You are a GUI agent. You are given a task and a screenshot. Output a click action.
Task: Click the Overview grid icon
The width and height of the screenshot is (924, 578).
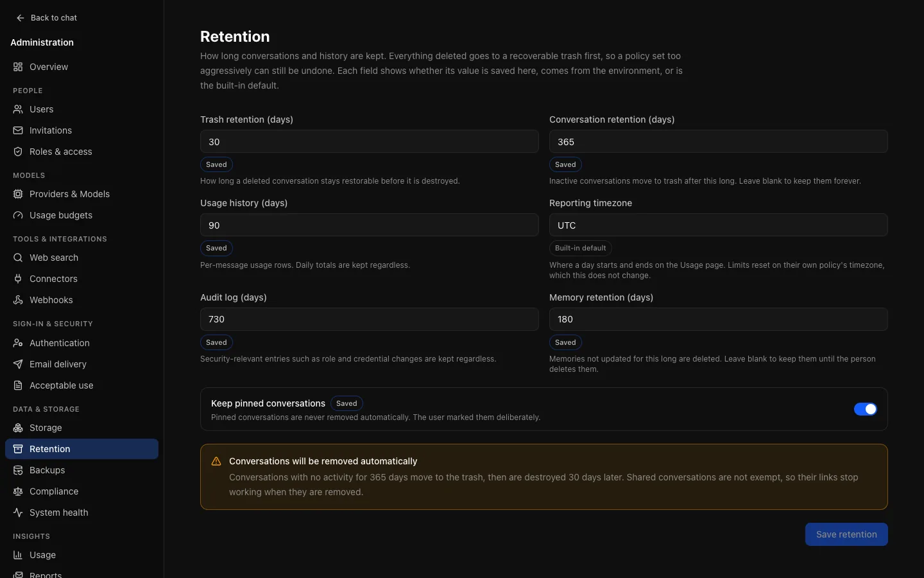(x=18, y=67)
